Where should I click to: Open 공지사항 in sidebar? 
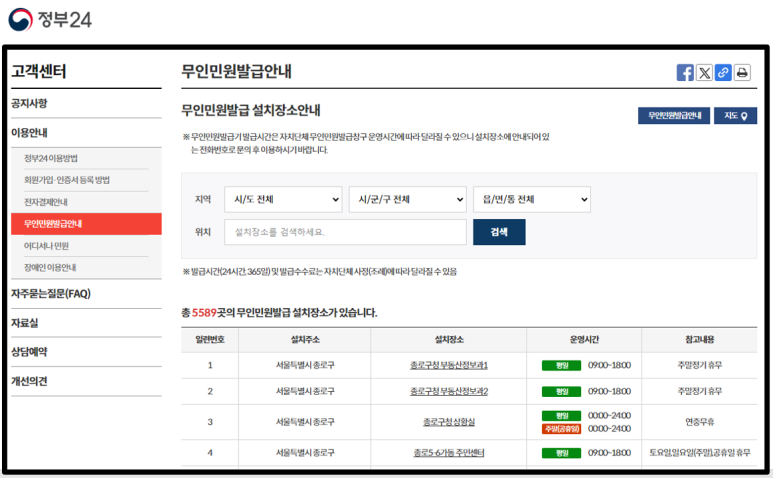[30, 103]
